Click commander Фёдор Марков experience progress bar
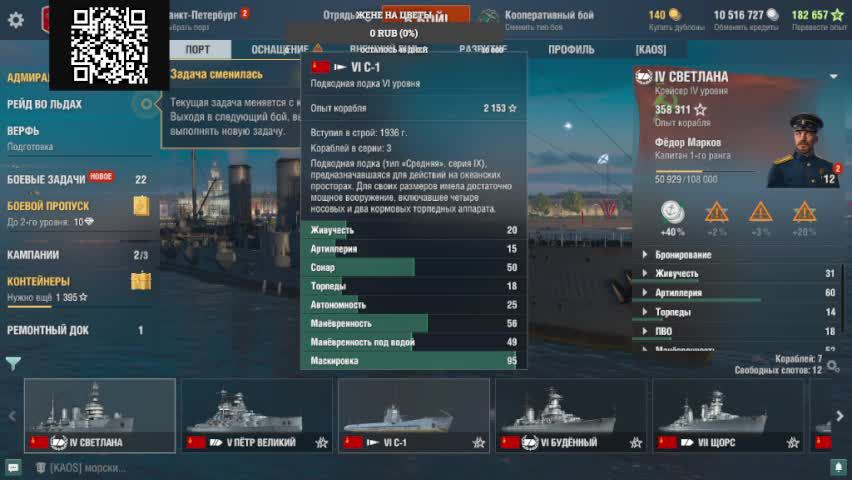Viewport: 852px width, 480px height. click(x=704, y=171)
